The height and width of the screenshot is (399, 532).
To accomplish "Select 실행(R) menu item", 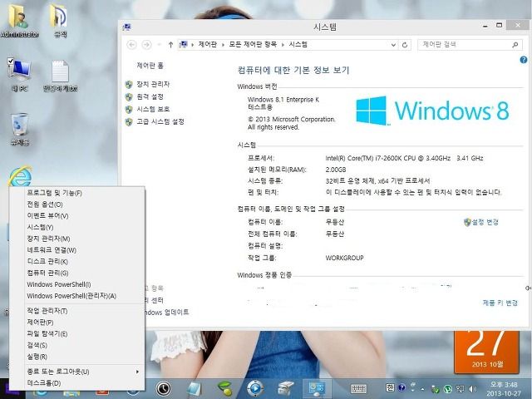I will click(x=77, y=357).
